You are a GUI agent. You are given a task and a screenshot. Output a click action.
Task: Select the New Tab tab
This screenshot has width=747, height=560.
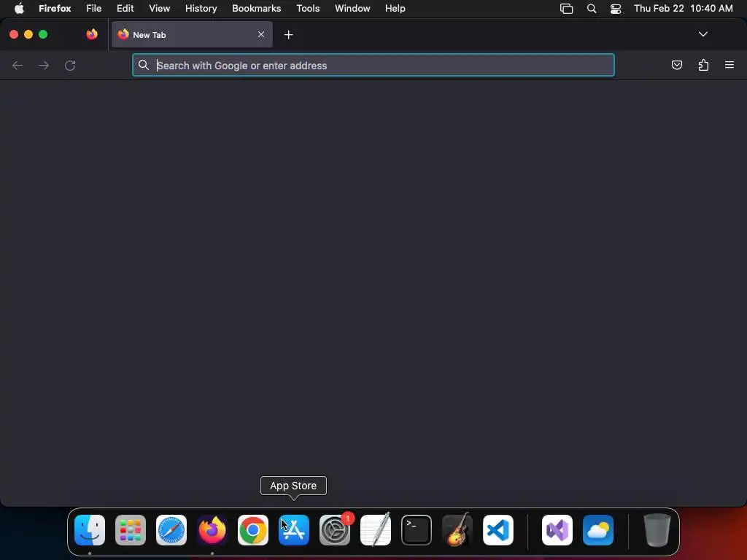tap(192, 34)
